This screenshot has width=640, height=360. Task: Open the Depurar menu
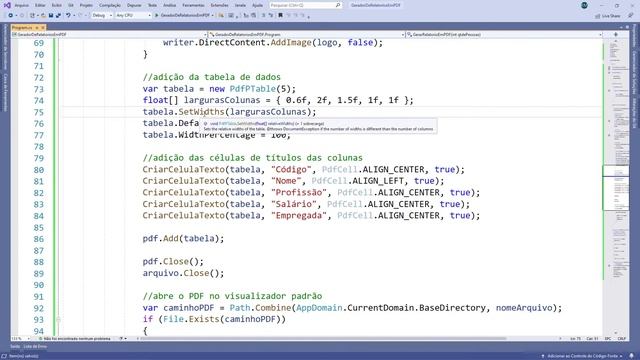click(134, 5)
